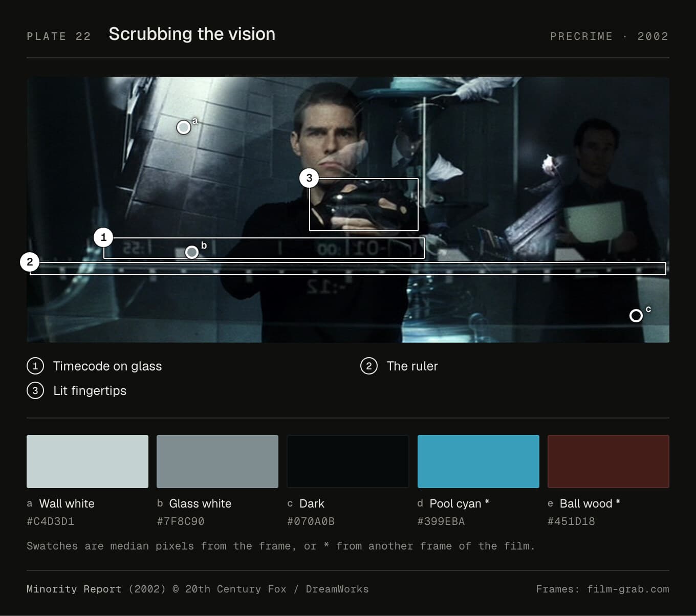This screenshot has width=696, height=616.
Task: Click the 'Glass white' swatch name
Action: (x=200, y=503)
